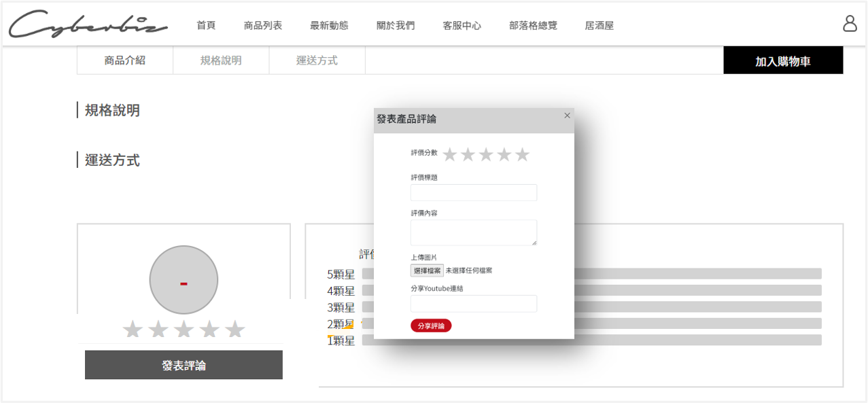Click first star under the average score circle
Viewport: 868px width, 403px height.
click(x=133, y=330)
